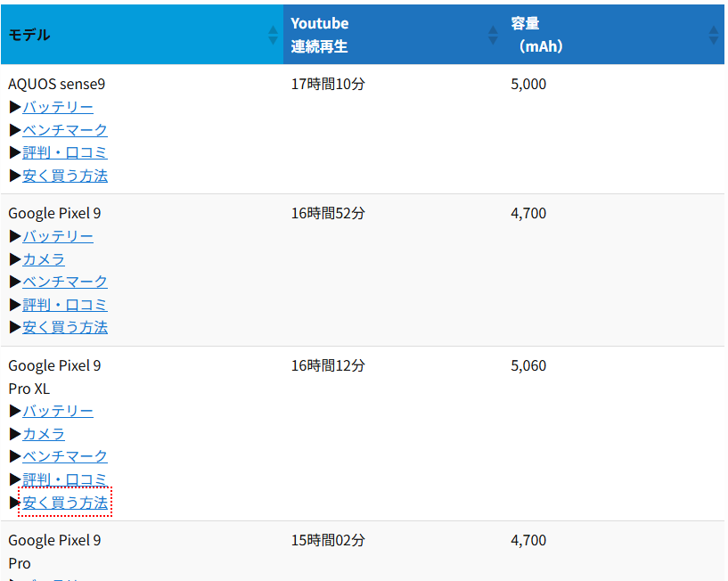Select the 5,060 capacity value

pos(528,365)
